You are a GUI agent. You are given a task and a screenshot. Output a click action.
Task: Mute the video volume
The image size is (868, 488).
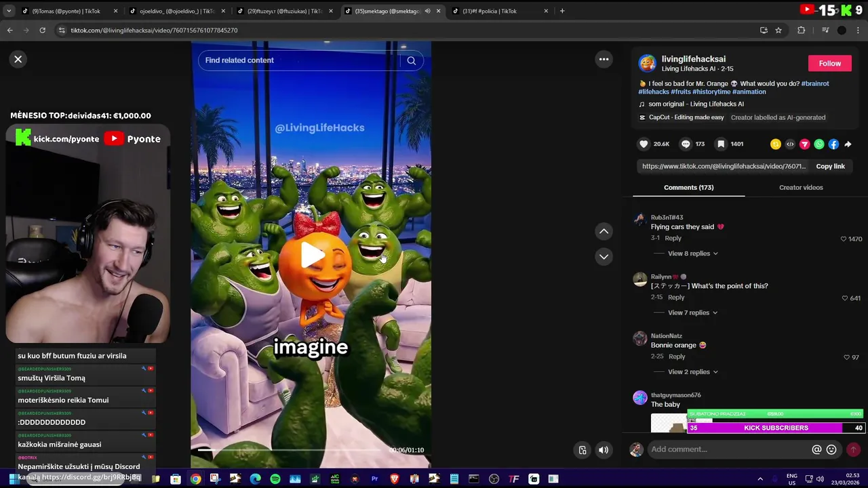coord(604,450)
